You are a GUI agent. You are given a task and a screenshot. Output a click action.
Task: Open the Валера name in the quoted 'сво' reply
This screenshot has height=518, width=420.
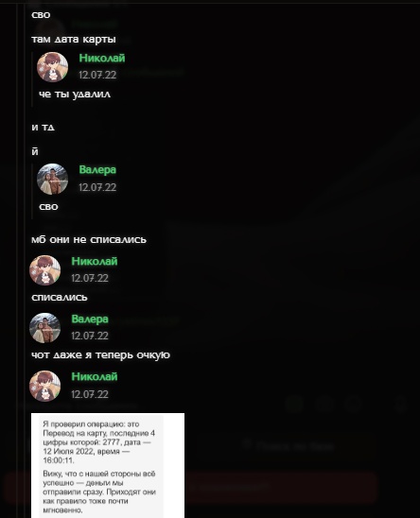point(97,170)
